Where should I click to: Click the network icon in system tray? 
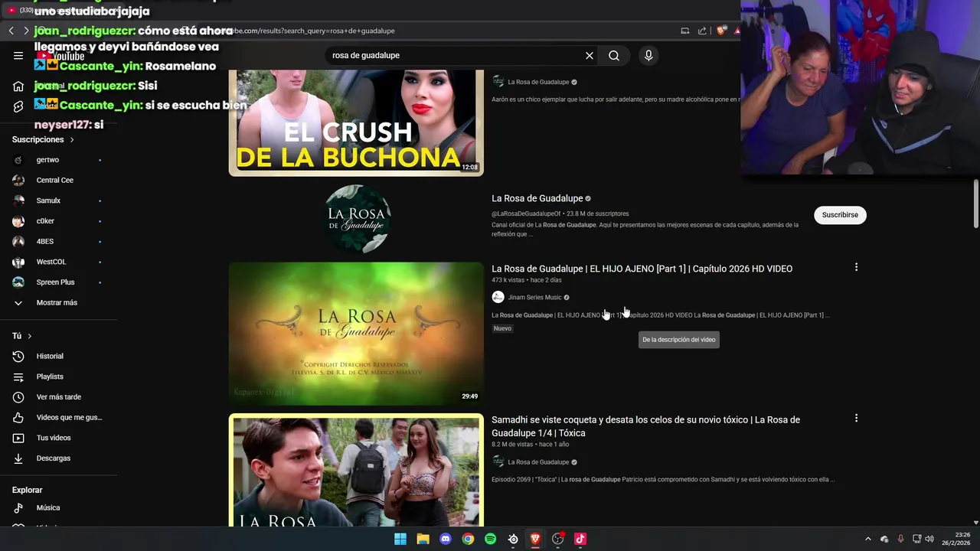(x=917, y=539)
